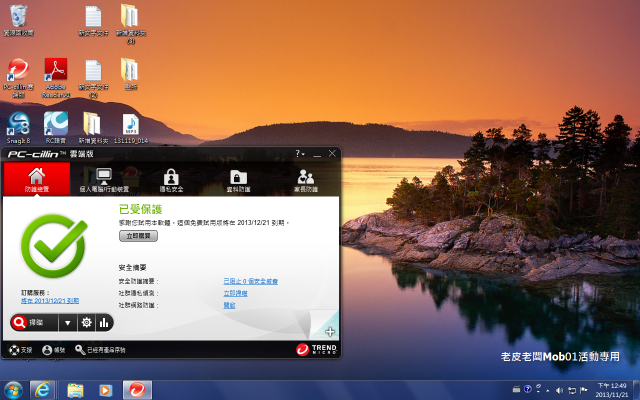Image resolution: width=640 pixels, height=400 pixels.
Task: Select the Snagit 8 desktop shortcut
Action: click(18, 128)
